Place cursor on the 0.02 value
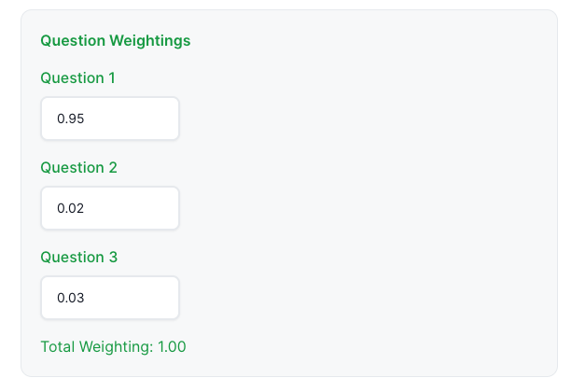This screenshot has height=392, width=585. click(x=71, y=209)
